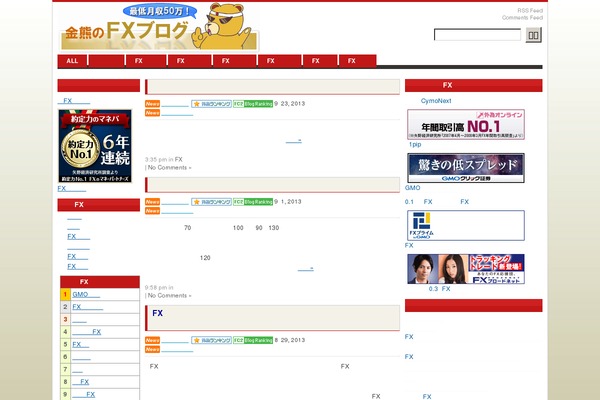Screen dimensions: 600x400
Task: Click lower News icon in 8 29, 2013 post
Action: pyautogui.click(x=152, y=349)
